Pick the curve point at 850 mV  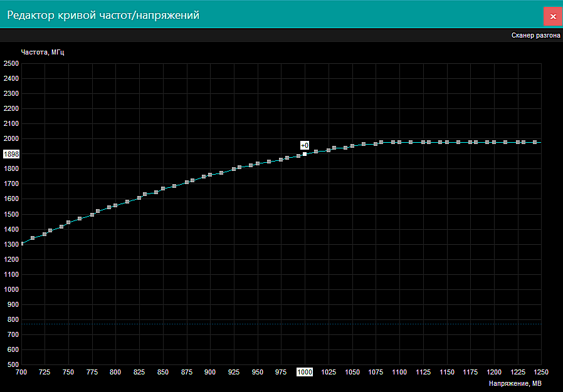pos(163,188)
